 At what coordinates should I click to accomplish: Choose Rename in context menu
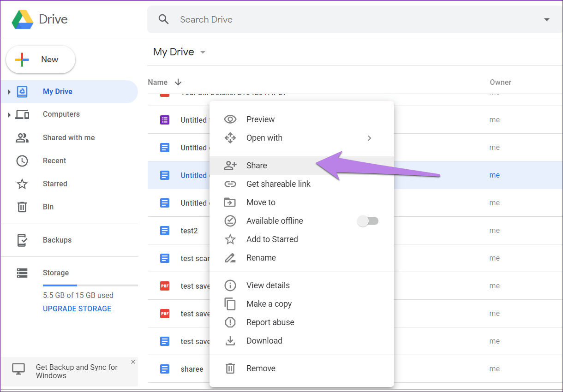[302, 258]
